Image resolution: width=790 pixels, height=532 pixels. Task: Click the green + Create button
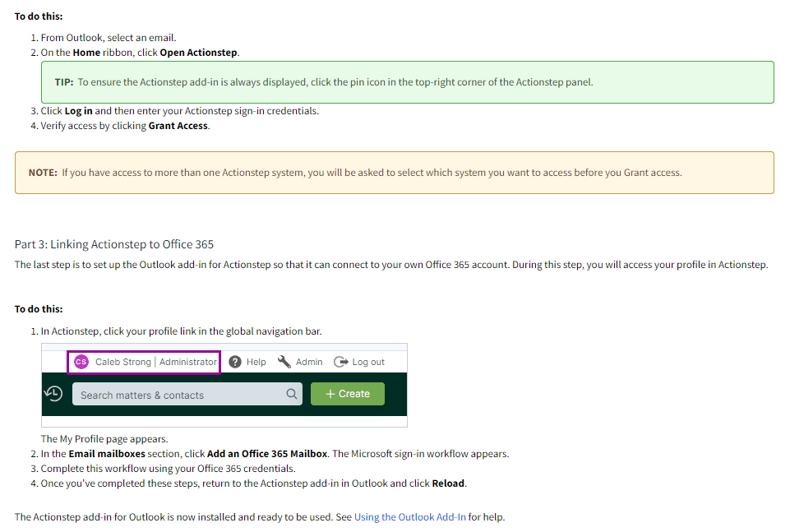tap(347, 393)
